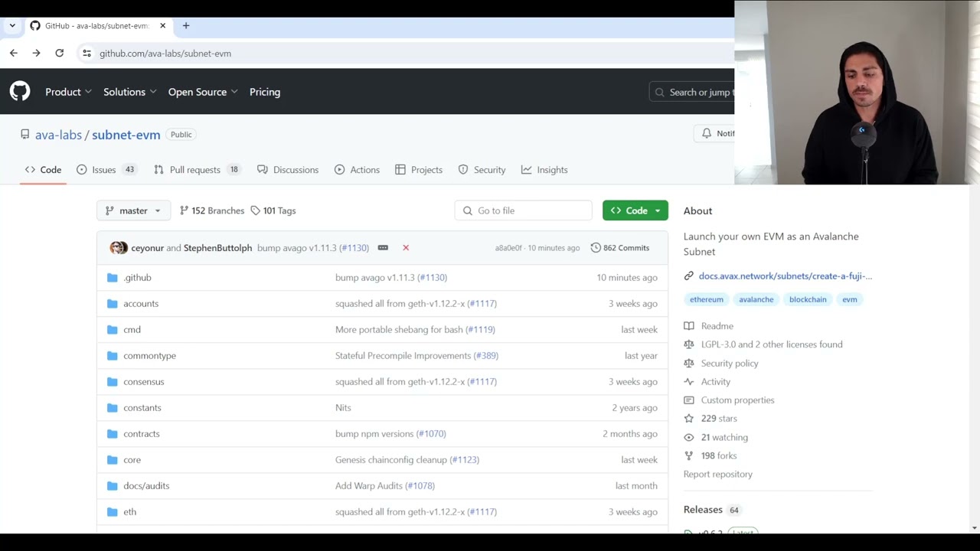This screenshot has width=980, height=551.
Task: Switch to the Security tab
Action: 482,170
